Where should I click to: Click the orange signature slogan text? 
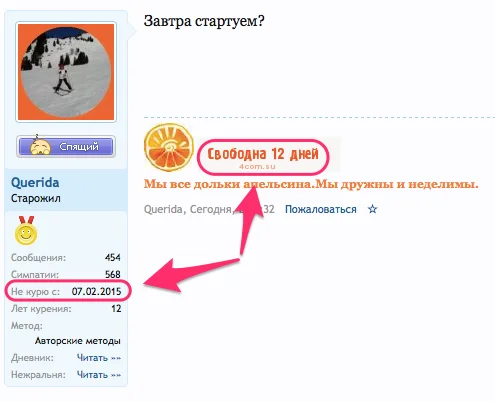tap(311, 184)
